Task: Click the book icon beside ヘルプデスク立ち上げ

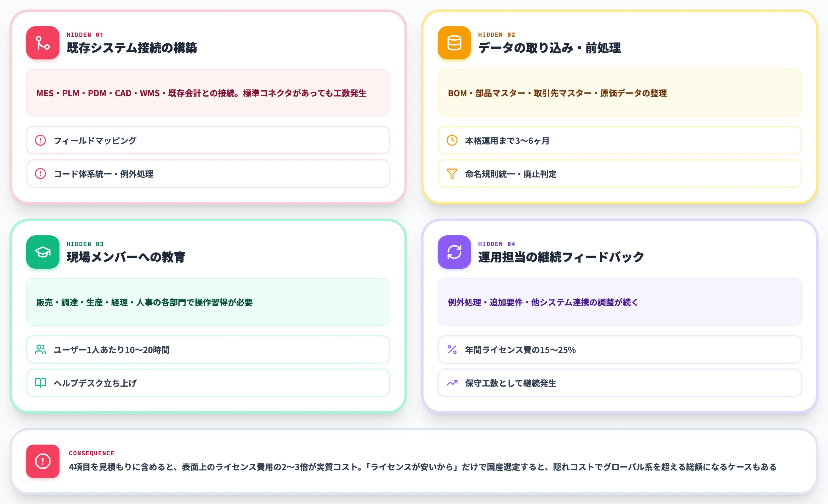Action: click(40, 383)
